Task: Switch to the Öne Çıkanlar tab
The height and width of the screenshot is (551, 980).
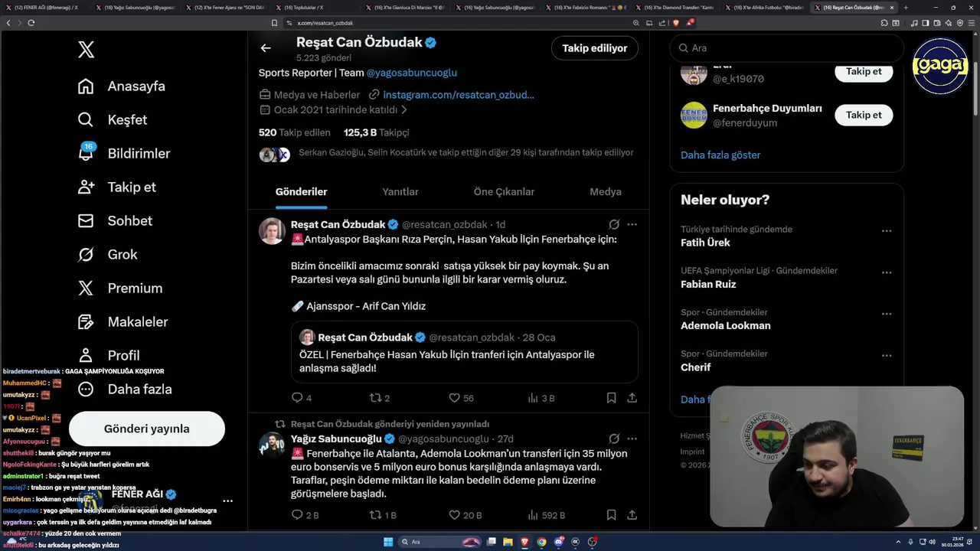Action: point(504,192)
